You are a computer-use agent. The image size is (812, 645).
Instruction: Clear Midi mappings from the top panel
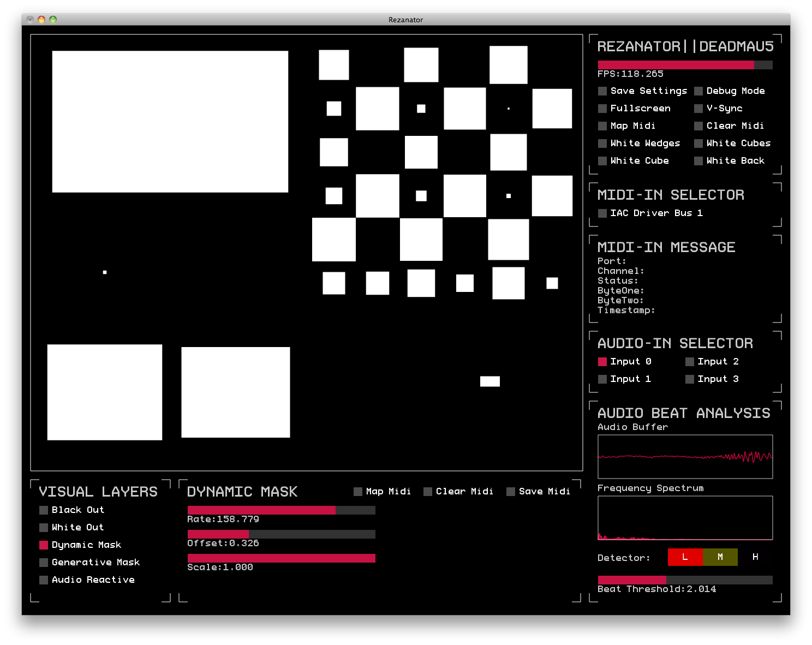click(699, 126)
